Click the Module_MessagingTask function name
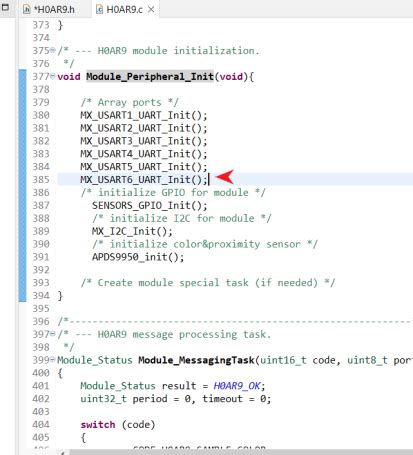Viewport: 413px width, 455px height. click(x=196, y=360)
